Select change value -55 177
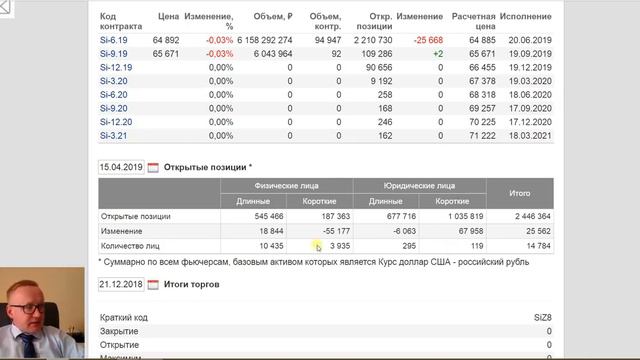This screenshot has height=360, width=640. pos(336,231)
